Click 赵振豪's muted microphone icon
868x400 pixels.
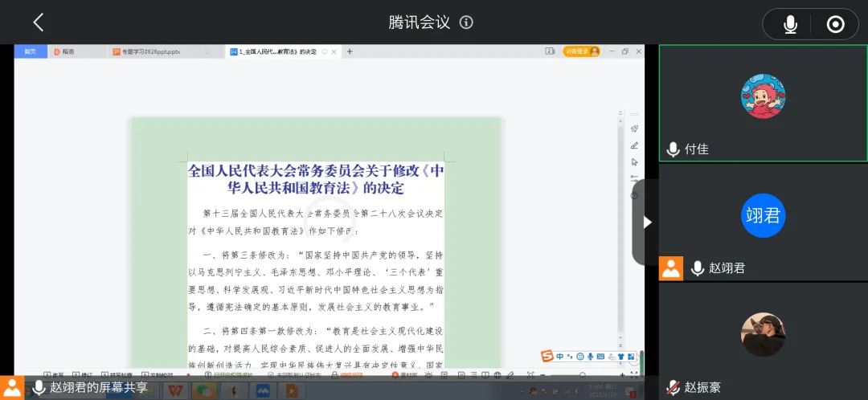[x=674, y=388]
